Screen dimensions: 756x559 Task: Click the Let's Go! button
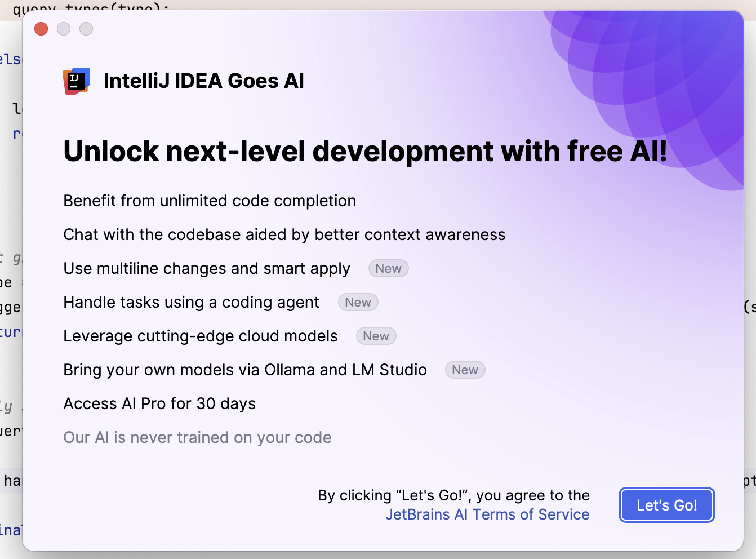(x=667, y=505)
